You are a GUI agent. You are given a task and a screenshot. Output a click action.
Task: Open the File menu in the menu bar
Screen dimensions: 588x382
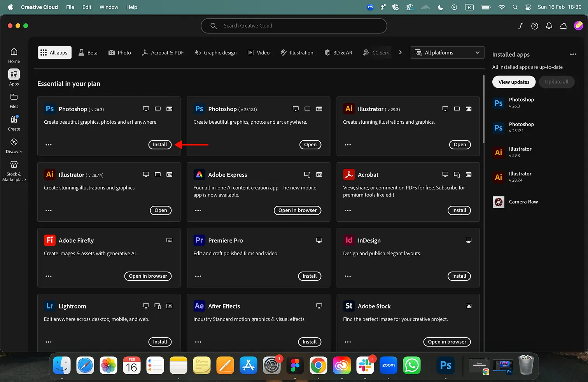click(70, 7)
